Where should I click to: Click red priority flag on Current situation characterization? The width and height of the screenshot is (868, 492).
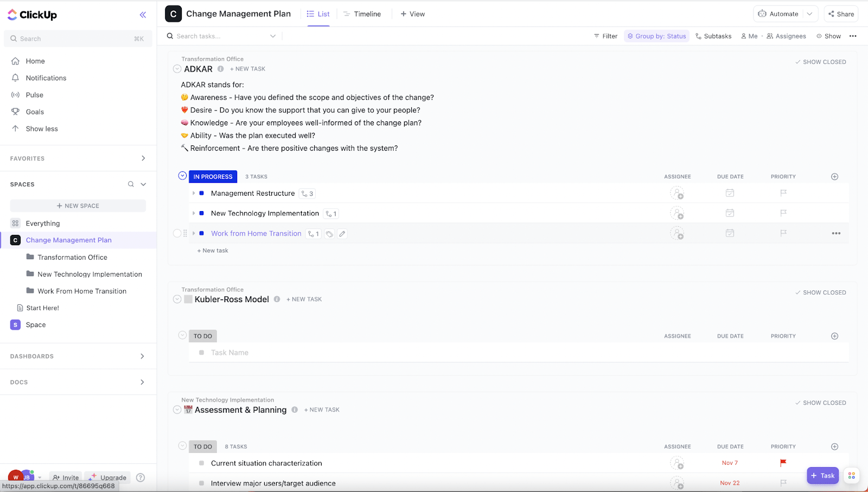[783, 463]
